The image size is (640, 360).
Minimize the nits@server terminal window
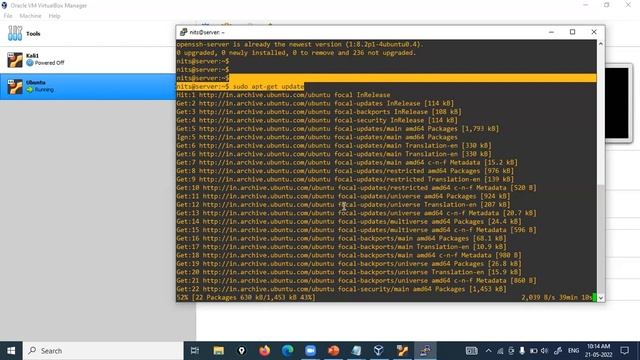click(551, 32)
